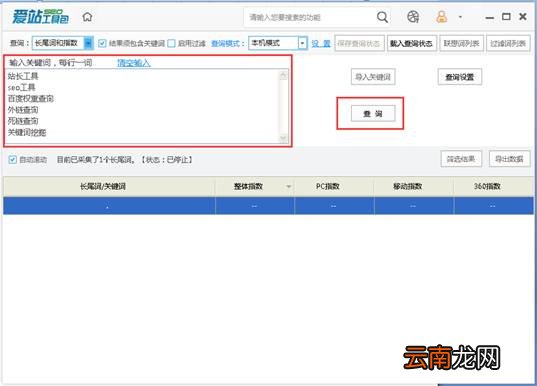The width and height of the screenshot is (537, 386).
Task: Select the highlighted blue result row
Action: (268, 206)
